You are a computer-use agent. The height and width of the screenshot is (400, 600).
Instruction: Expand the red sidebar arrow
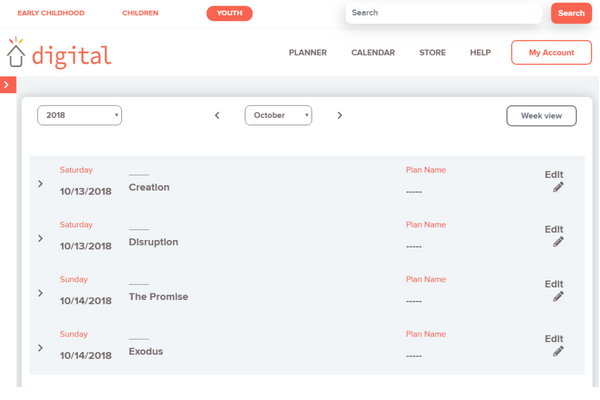tap(8, 85)
